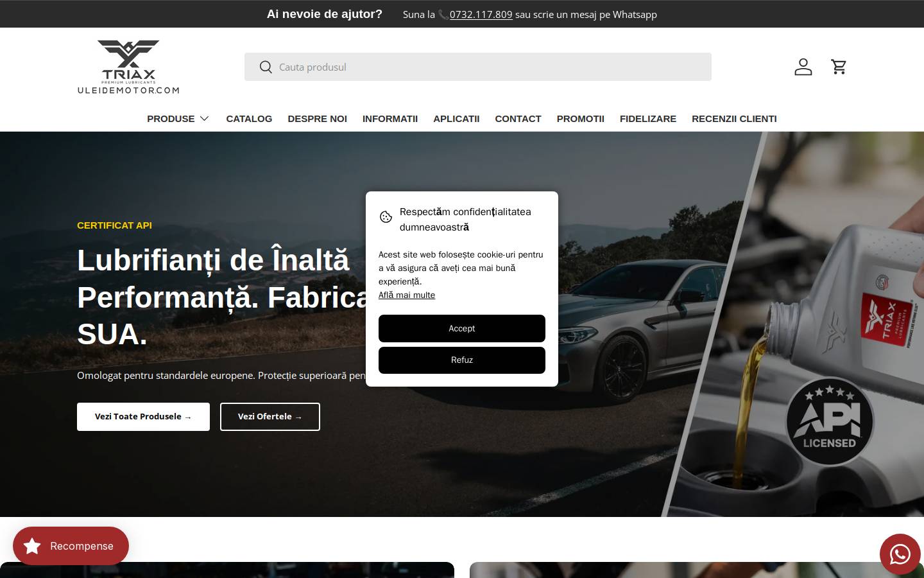This screenshot has width=924, height=578.
Task: Open the CONTACT page
Action: coord(518,119)
